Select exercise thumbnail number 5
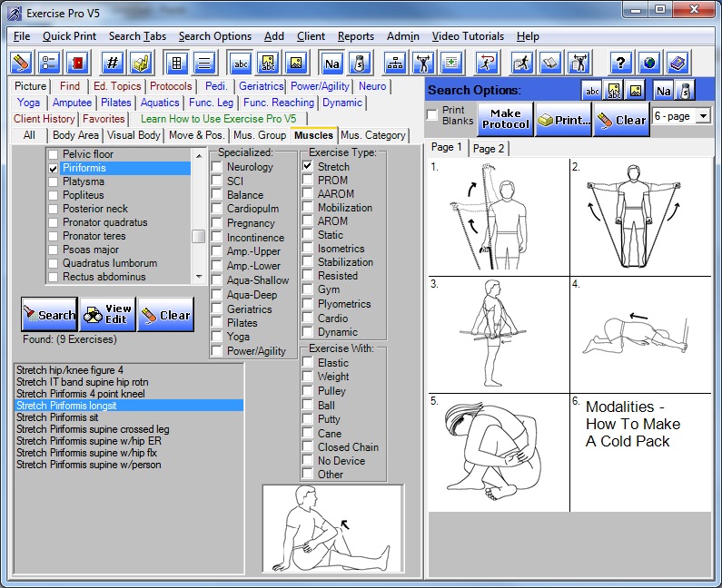 coord(499,452)
